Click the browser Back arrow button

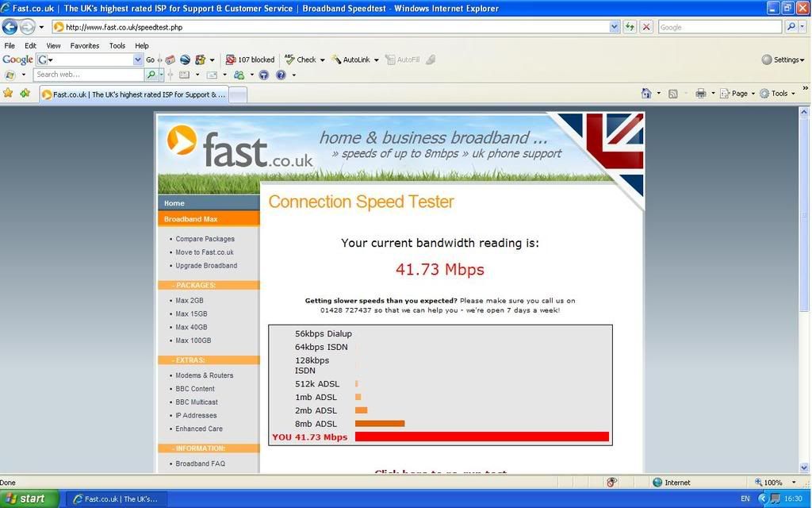(10, 27)
